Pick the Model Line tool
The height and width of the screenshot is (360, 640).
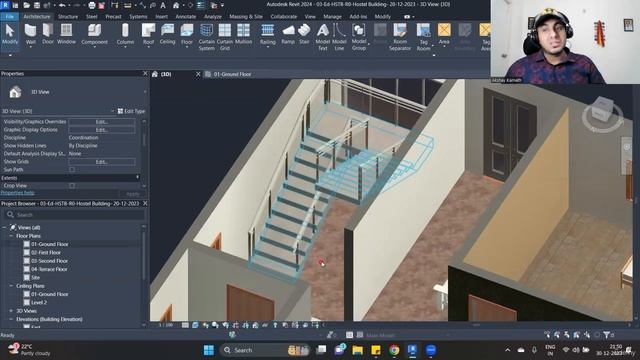click(339, 37)
